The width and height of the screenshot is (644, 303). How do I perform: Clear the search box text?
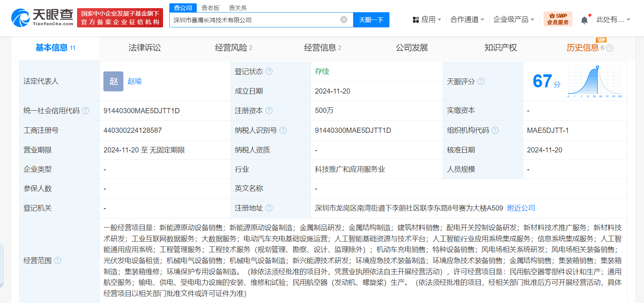pos(344,20)
